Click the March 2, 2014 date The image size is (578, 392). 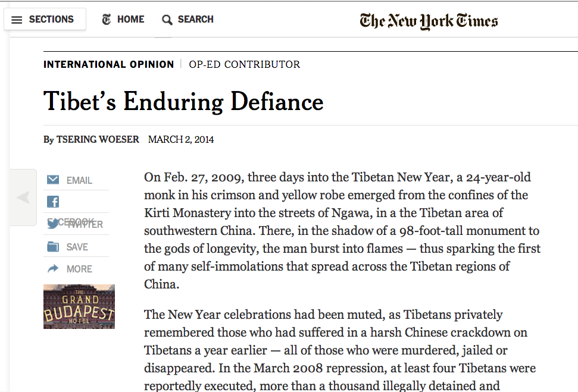pos(181,140)
